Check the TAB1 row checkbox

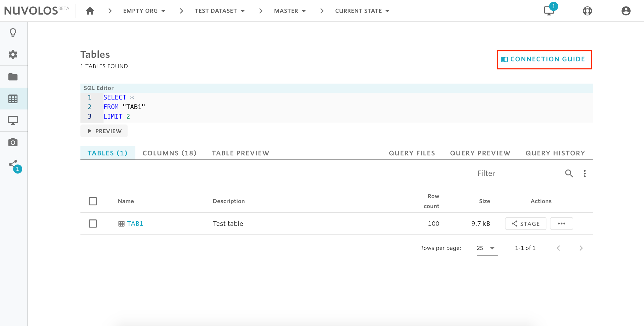click(x=93, y=224)
